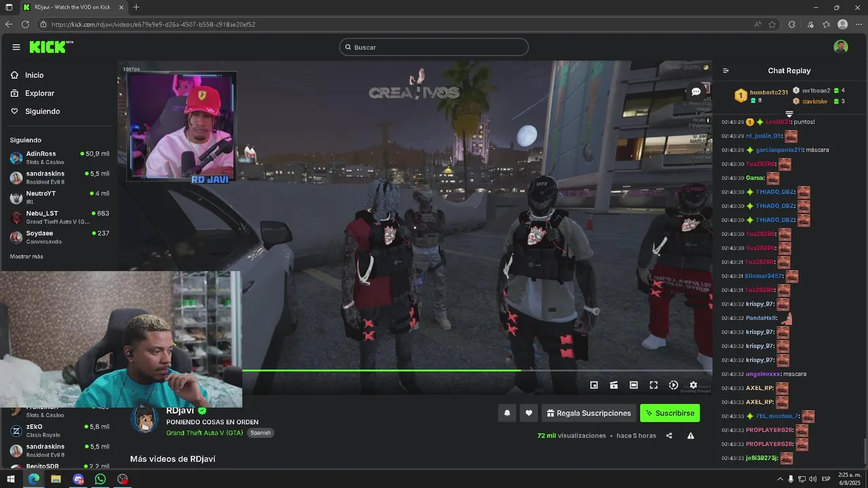The height and width of the screenshot is (488, 868).
Task: Click chat user rd_justin_05
Action: [764, 136]
